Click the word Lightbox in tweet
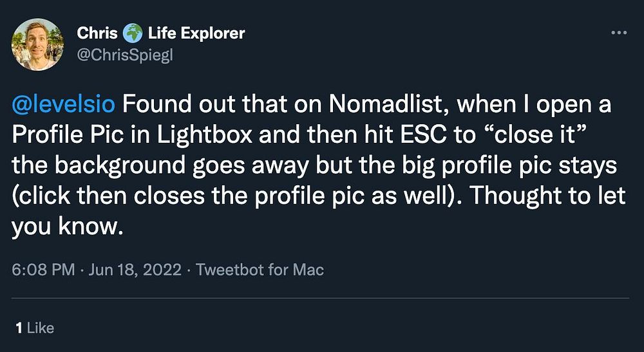This screenshot has width=644, height=352. 205,135
